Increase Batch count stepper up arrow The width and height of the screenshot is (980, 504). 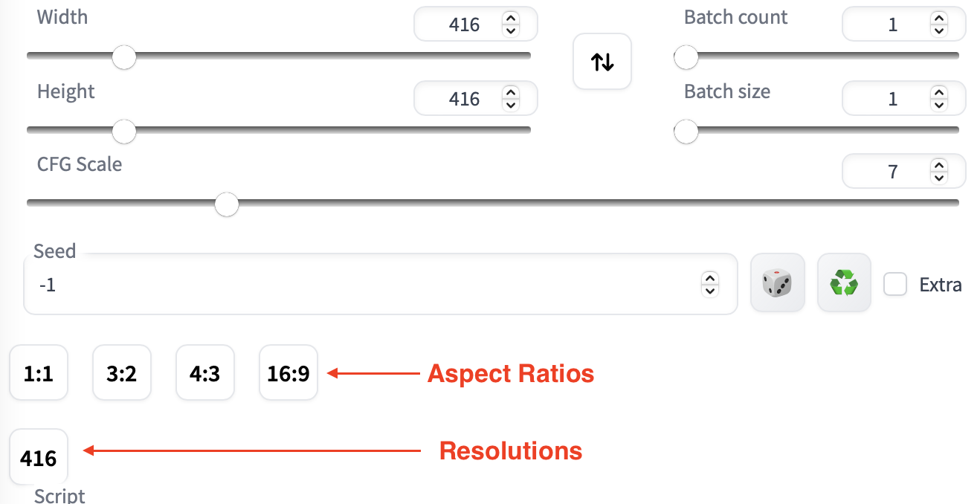coord(938,19)
